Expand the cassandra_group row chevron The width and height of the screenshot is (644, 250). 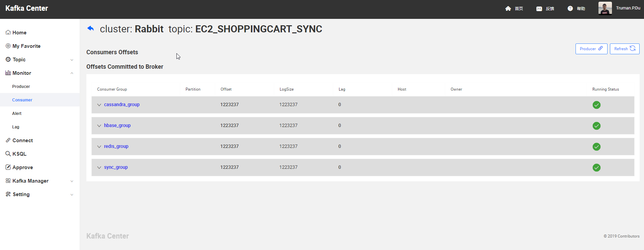(99, 105)
